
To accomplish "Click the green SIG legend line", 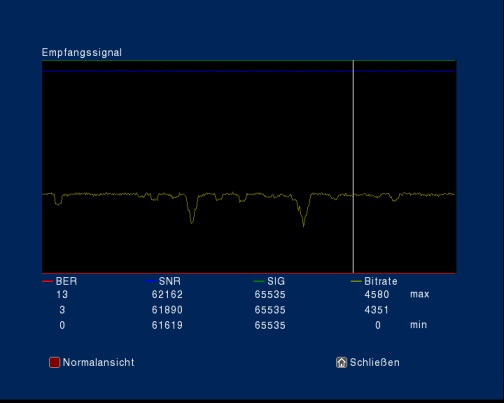I will [259, 281].
